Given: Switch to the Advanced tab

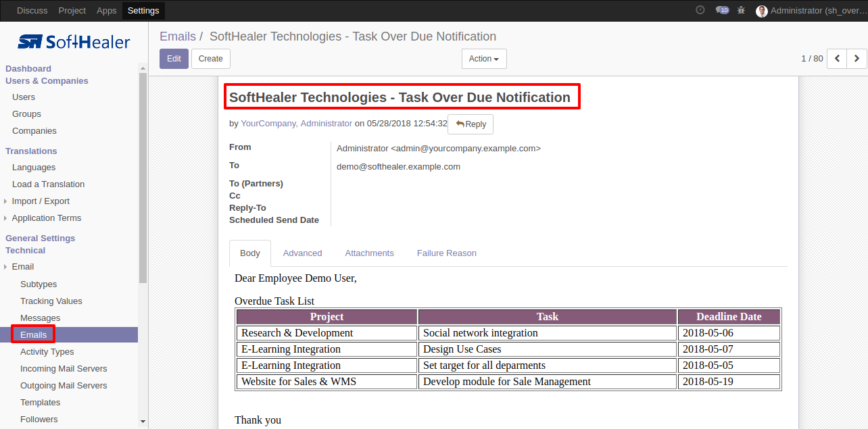Looking at the screenshot, I should pyautogui.click(x=302, y=253).
